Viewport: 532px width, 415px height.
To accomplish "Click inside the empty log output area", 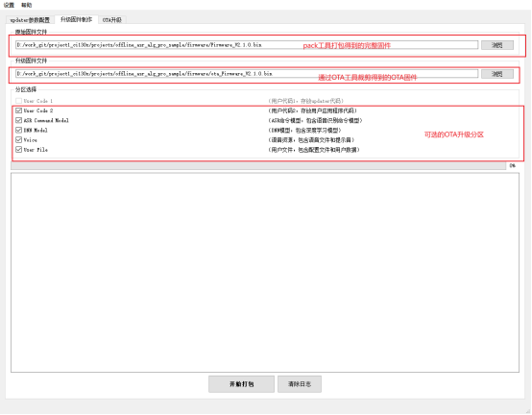I will (265, 273).
